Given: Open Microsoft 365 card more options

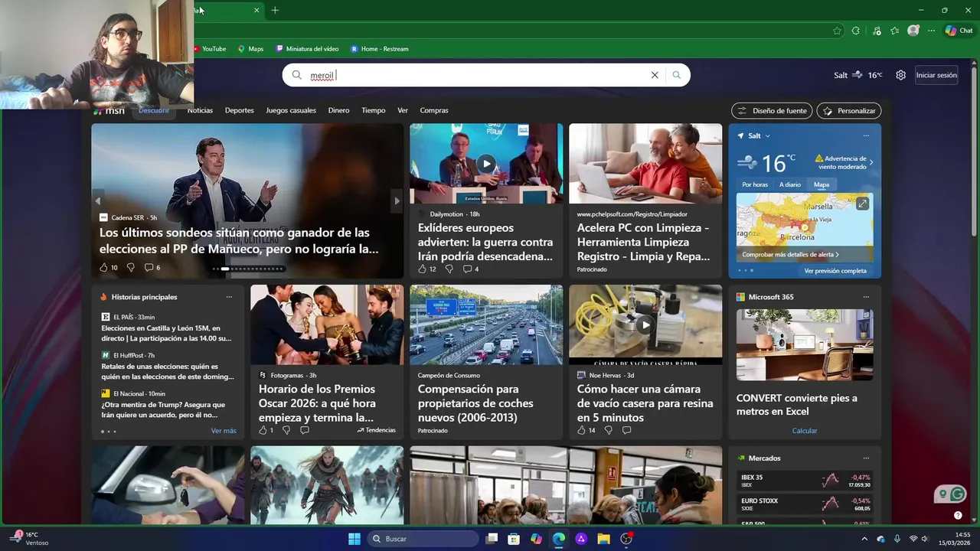Looking at the screenshot, I should [x=866, y=297].
